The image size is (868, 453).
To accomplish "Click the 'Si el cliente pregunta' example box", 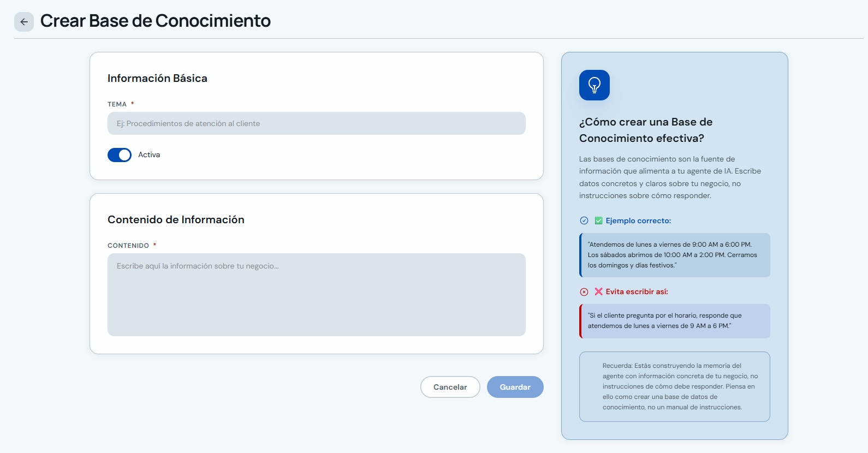I will (x=675, y=321).
